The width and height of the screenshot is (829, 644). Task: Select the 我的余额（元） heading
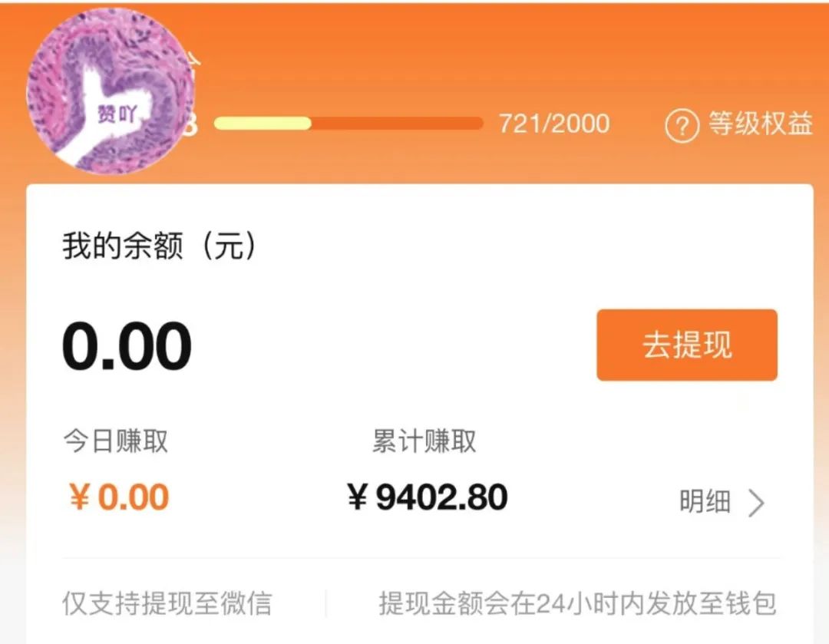pos(159,247)
